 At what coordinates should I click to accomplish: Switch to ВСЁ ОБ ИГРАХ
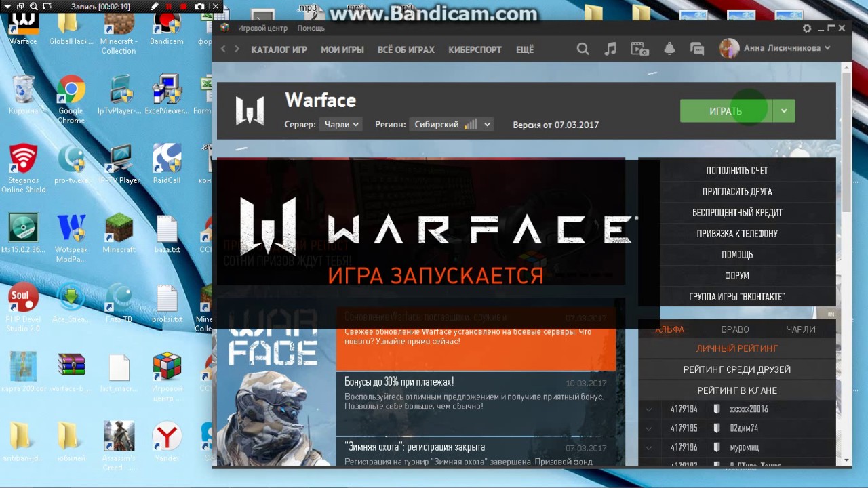[x=406, y=49]
